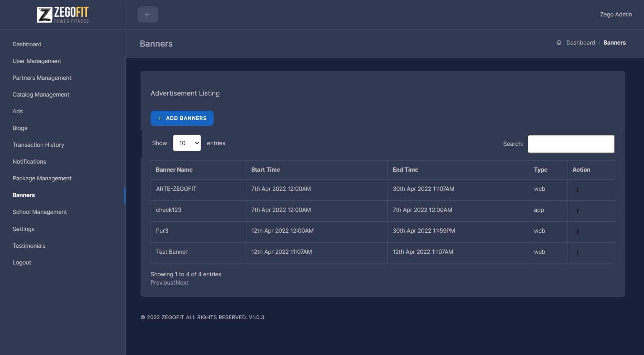Image resolution: width=644 pixels, height=355 pixels.
Task: Open the action menu for ARTE-ZEGOFIT banner
Action: pos(578,190)
